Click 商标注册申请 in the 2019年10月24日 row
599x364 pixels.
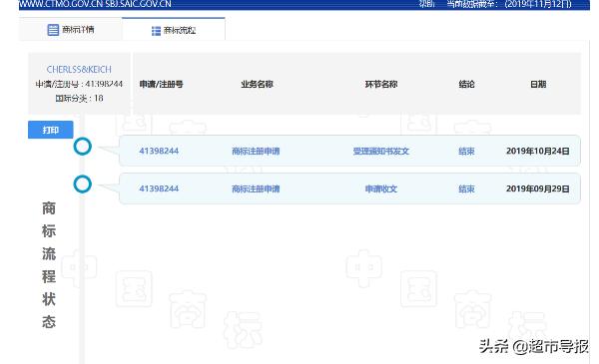tap(256, 152)
